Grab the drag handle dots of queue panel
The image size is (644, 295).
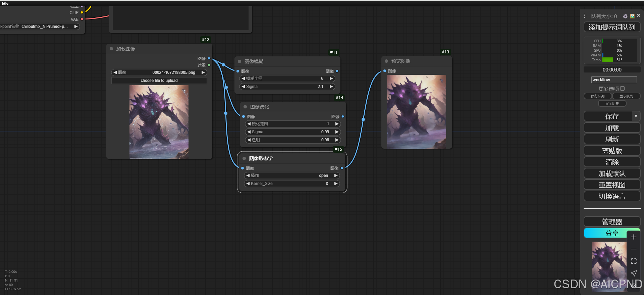pos(585,16)
